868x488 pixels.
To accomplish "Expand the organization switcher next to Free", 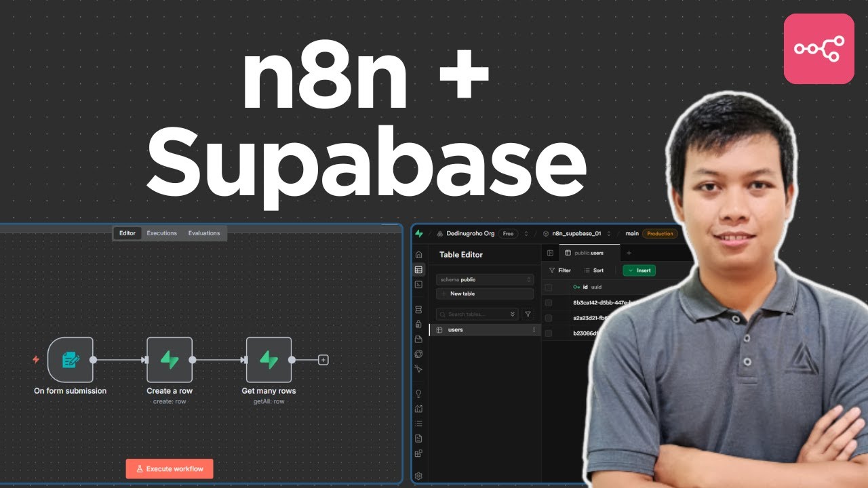I will [526, 233].
